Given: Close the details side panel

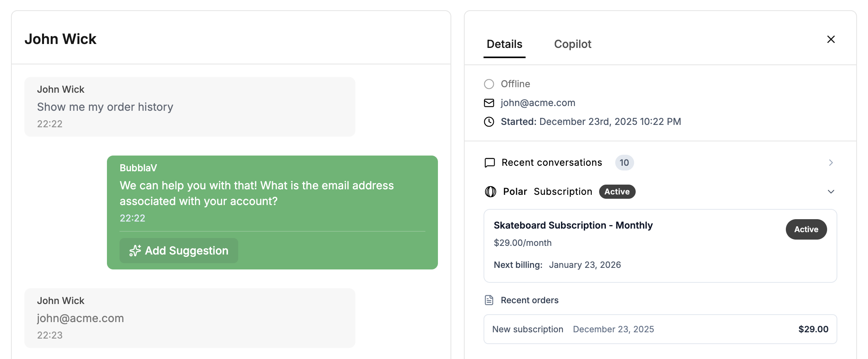Looking at the screenshot, I should tap(831, 39).
